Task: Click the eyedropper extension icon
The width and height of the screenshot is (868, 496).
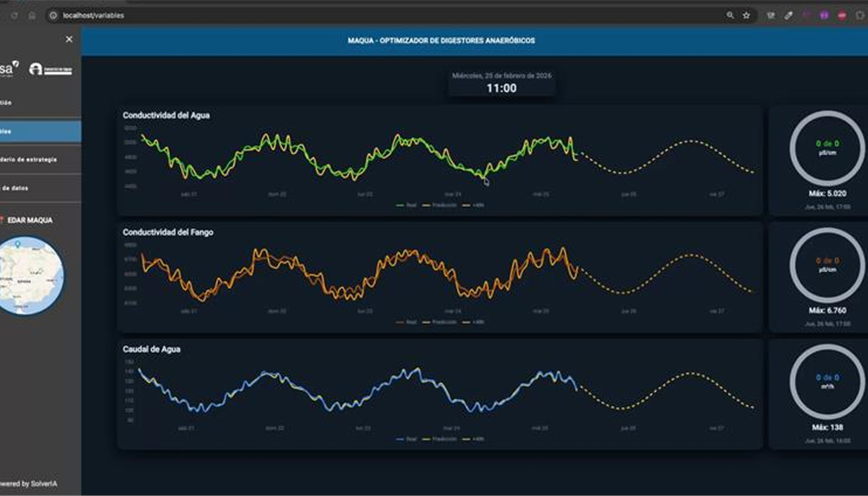Action: click(788, 15)
